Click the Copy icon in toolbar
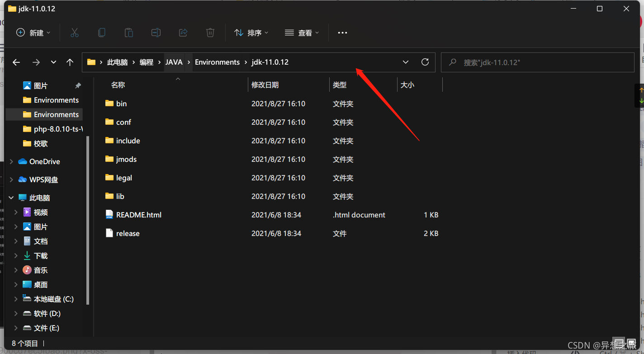This screenshot has width=644, height=354. point(102,33)
